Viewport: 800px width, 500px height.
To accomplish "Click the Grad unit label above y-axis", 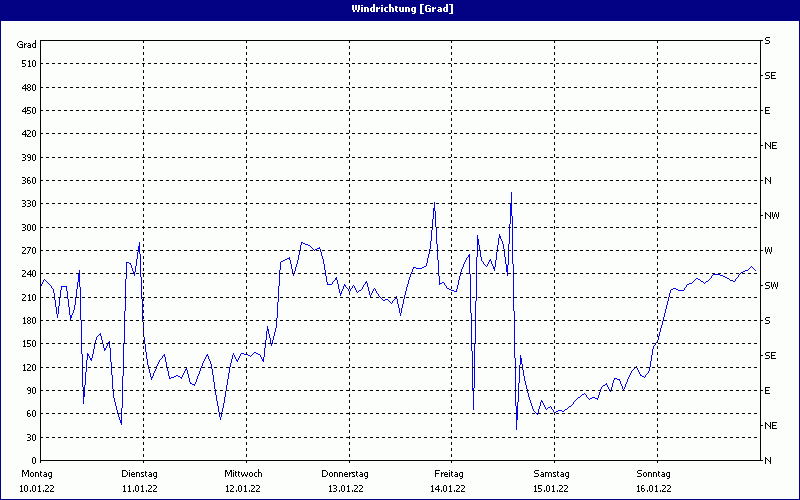I will 27,45.
